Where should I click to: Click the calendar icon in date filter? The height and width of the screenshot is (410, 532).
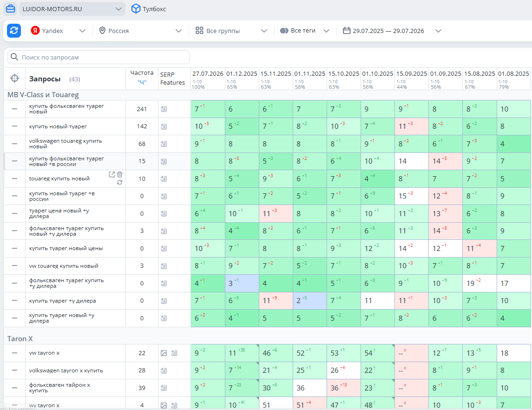pos(347,31)
